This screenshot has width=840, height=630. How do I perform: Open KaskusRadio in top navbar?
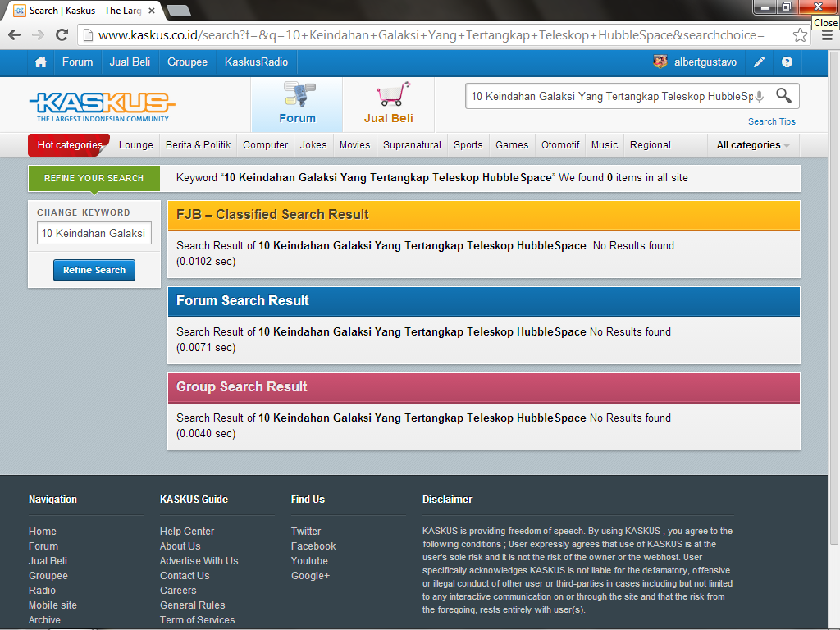coord(256,62)
